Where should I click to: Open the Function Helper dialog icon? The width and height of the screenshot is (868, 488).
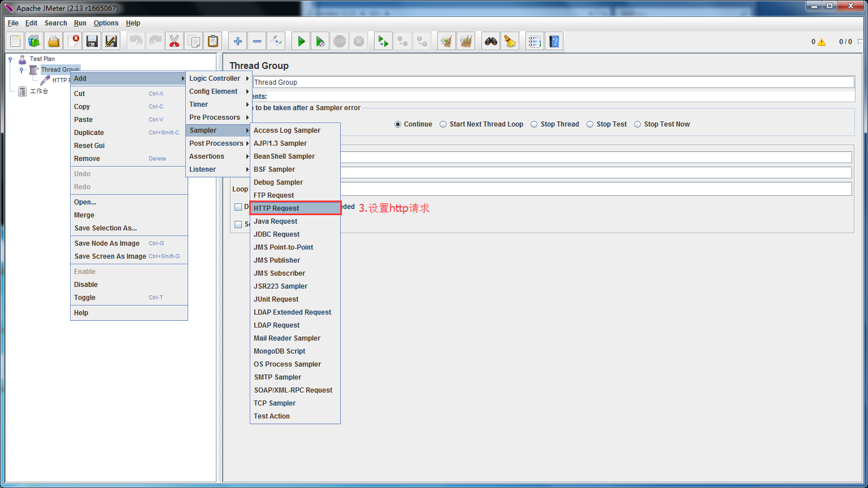tap(535, 41)
